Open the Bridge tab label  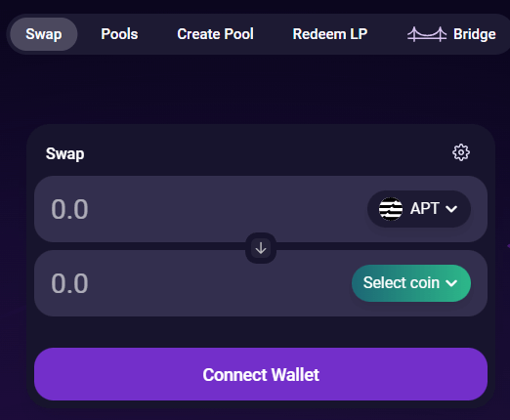point(475,34)
